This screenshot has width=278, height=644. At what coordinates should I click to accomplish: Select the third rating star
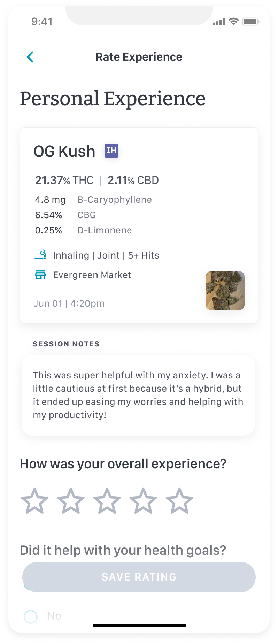(107, 501)
